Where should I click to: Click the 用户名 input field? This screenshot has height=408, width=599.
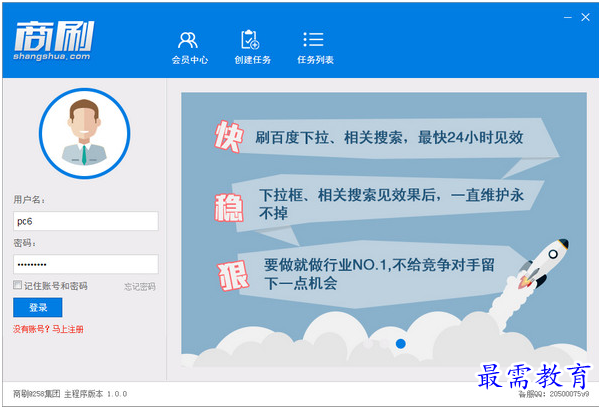[86, 221]
